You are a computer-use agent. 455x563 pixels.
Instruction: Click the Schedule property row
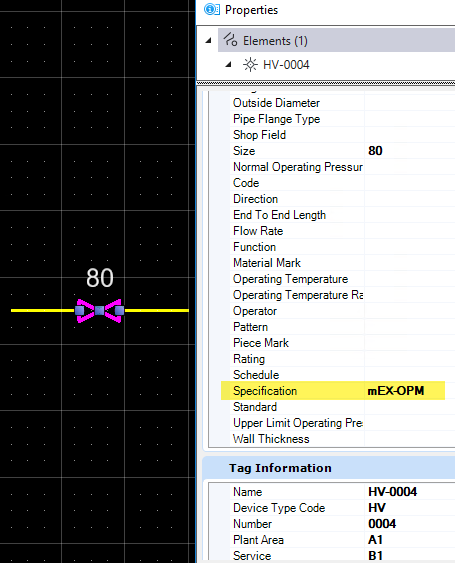pyautogui.click(x=342, y=375)
